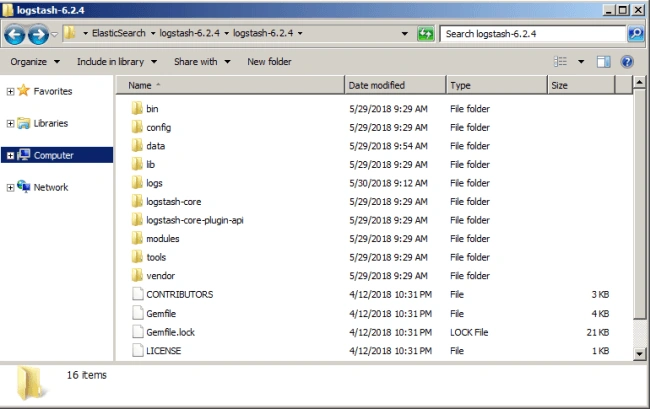Click the Favorites star icon

tap(24, 90)
